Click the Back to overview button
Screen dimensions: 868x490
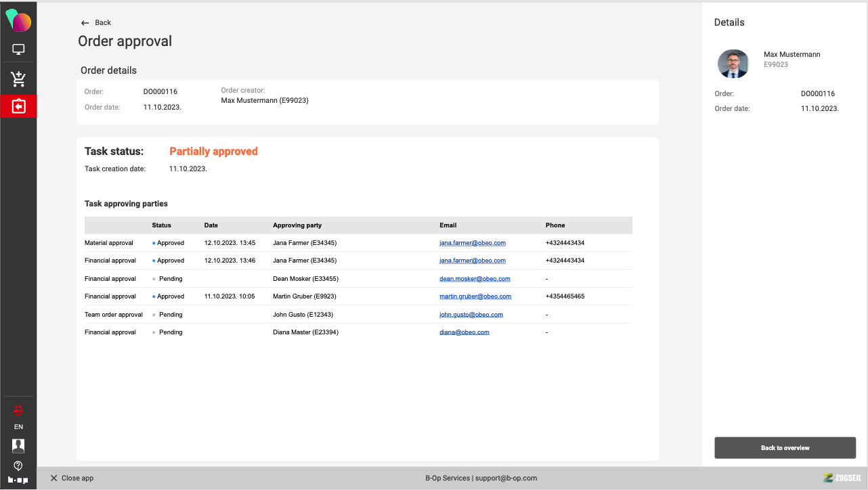click(x=785, y=448)
